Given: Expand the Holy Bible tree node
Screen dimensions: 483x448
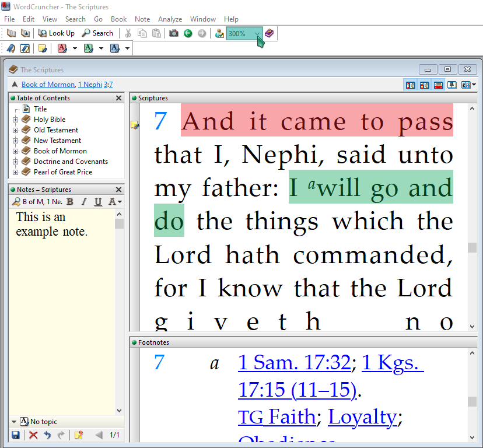Looking at the screenshot, I should pyautogui.click(x=15, y=120).
